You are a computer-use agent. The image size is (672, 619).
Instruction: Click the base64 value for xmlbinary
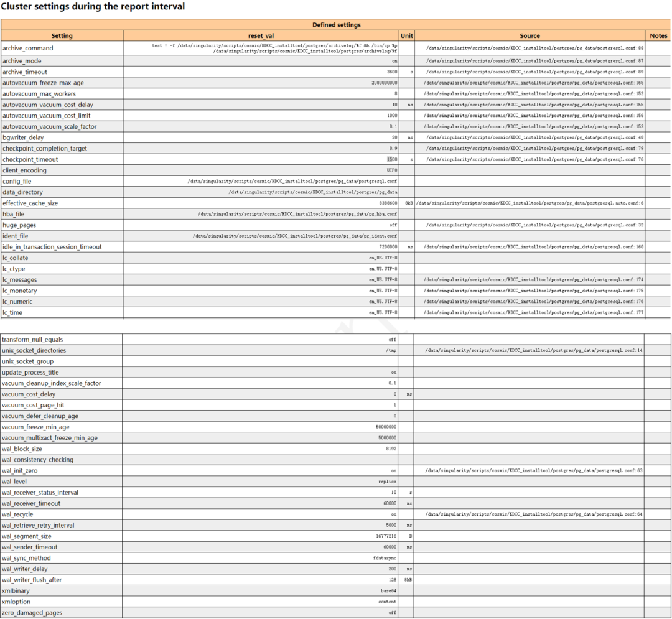(389, 591)
